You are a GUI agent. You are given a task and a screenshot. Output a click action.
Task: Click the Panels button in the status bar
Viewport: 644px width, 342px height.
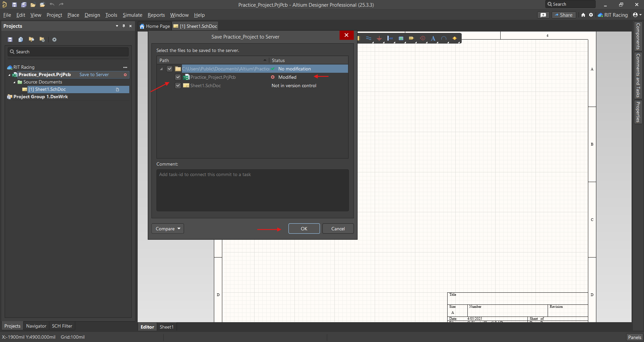pyautogui.click(x=635, y=337)
